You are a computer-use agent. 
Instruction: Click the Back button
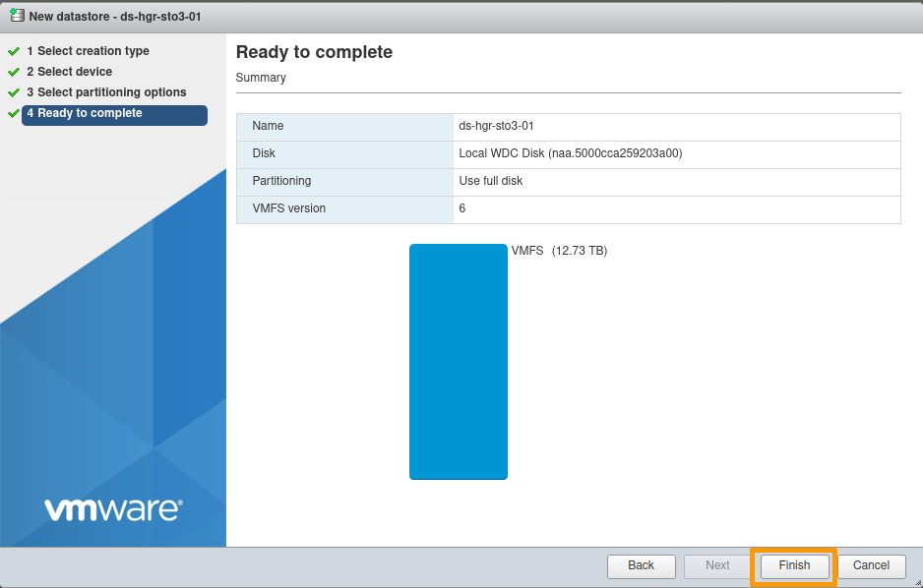pos(641,565)
